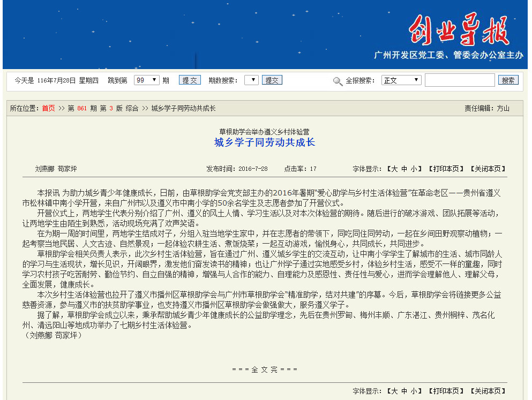Open the 正文 search type dropdown
The height and width of the screenshot is (400, 532).
coord(401,80)
